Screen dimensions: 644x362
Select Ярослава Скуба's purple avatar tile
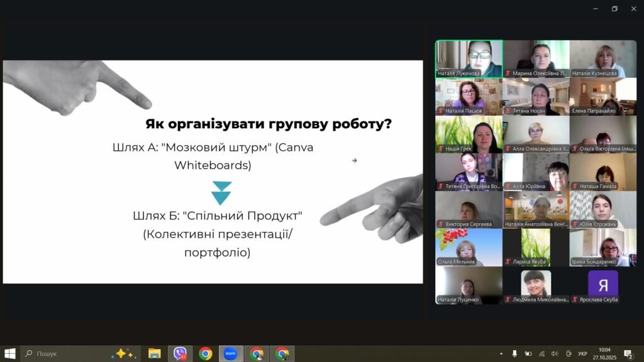[603, 285]
